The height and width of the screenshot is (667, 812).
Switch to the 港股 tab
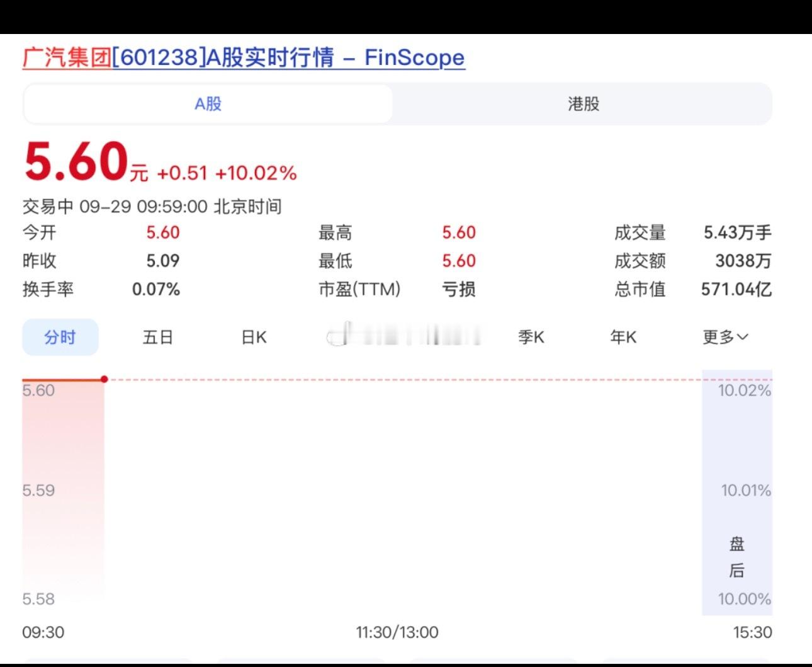584,104
